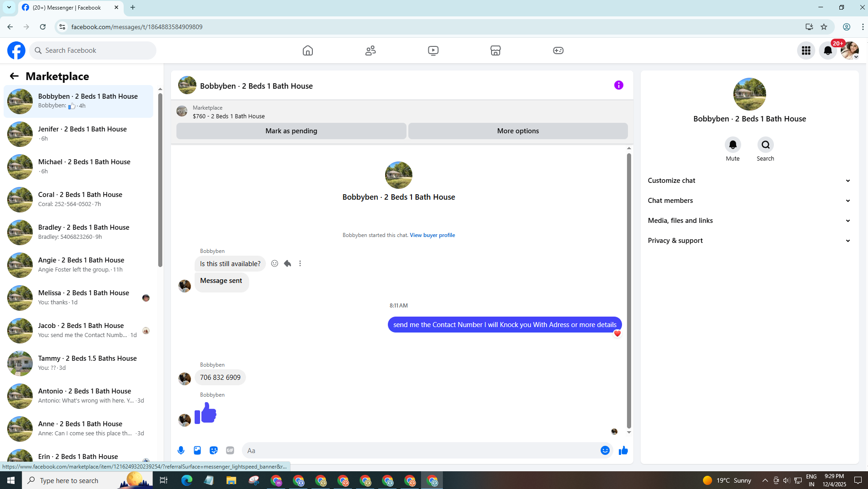Open File Explorer from the taskbar
868x489 pixels.
coord(231,480)
